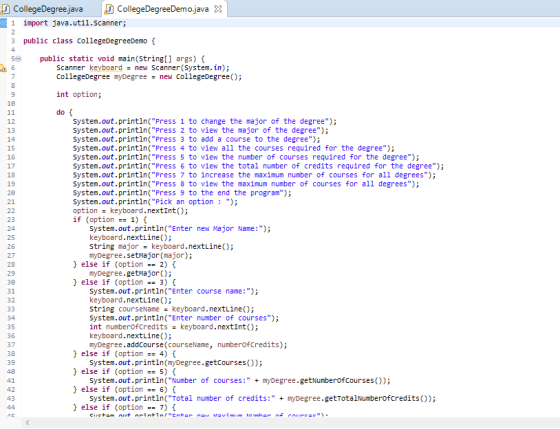The width and height of the screenshot is (560, 429).
Task: Click string "Enter new Major Name:" on line 24
Action: click(215, 228)
